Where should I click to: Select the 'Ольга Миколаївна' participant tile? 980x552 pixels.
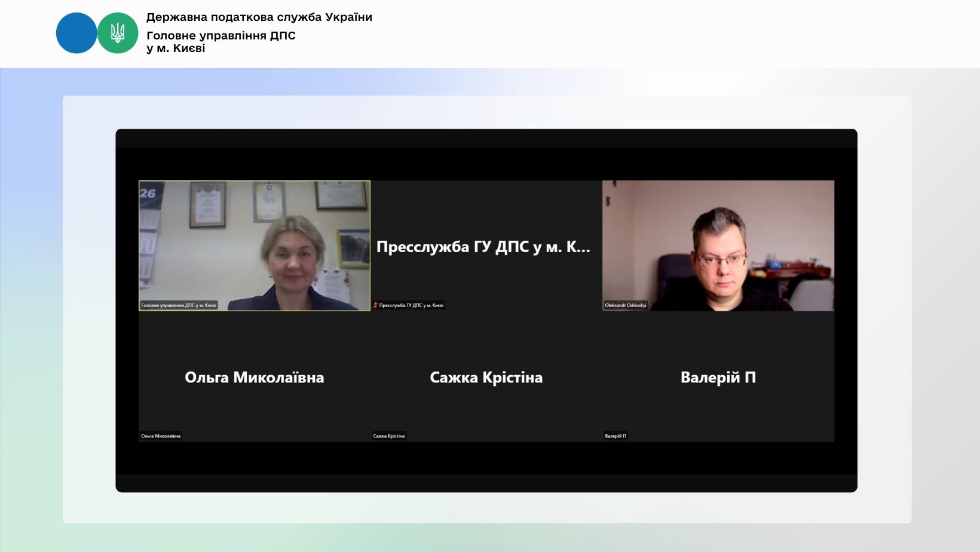pos(254,377)
